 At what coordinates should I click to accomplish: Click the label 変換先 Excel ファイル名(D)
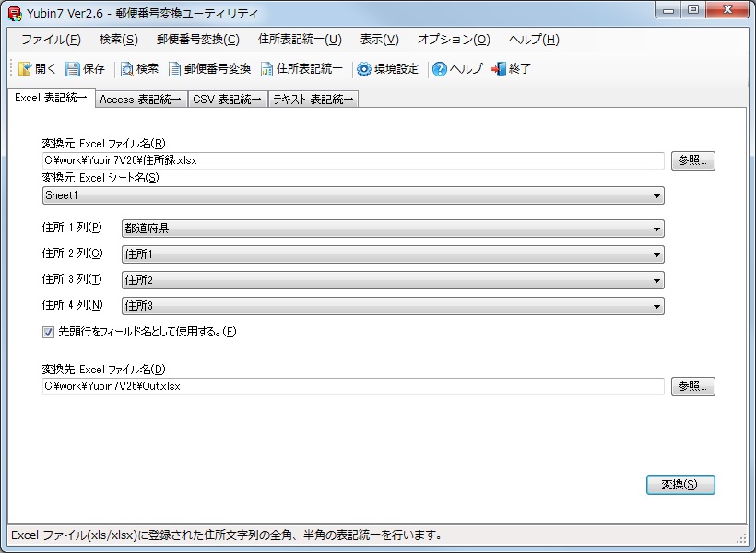(103, 370)
